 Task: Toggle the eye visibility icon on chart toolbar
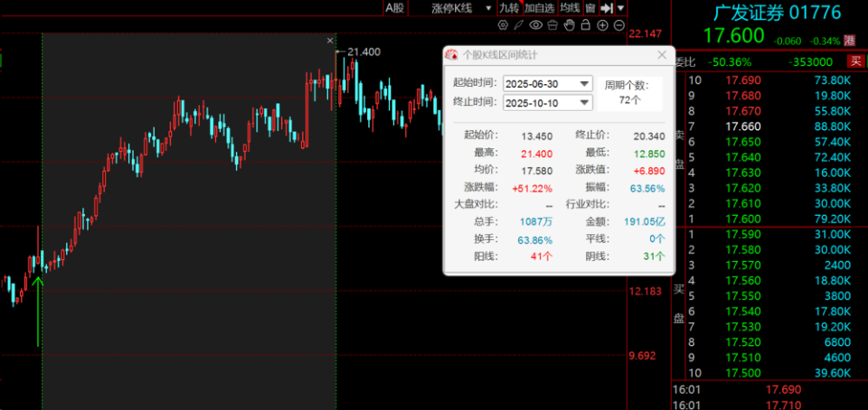coord(535,25)
